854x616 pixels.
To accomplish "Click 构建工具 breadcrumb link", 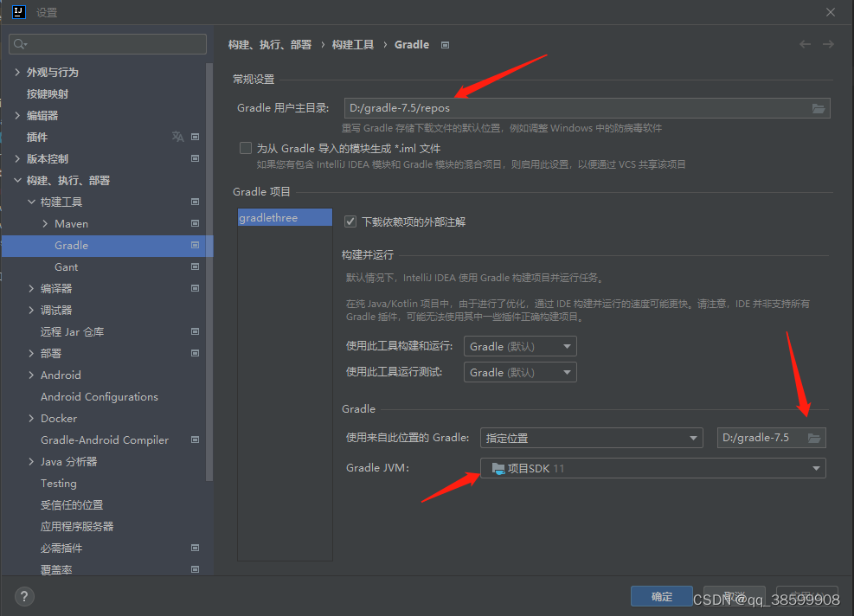I will point(353,45).
